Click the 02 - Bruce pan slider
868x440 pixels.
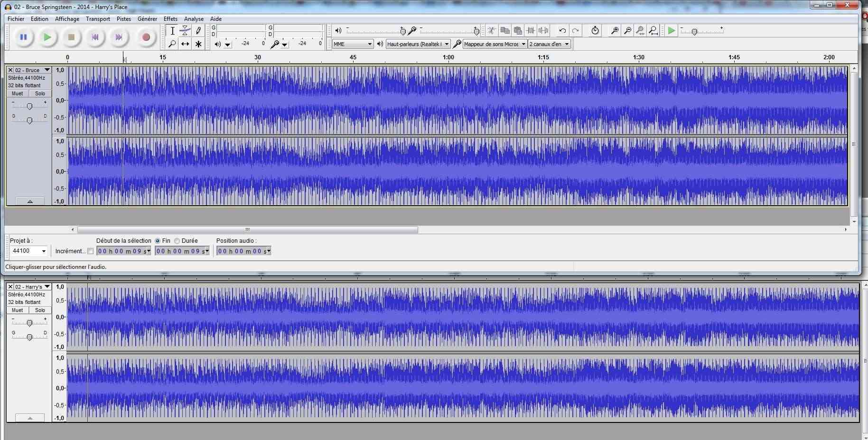29,120
